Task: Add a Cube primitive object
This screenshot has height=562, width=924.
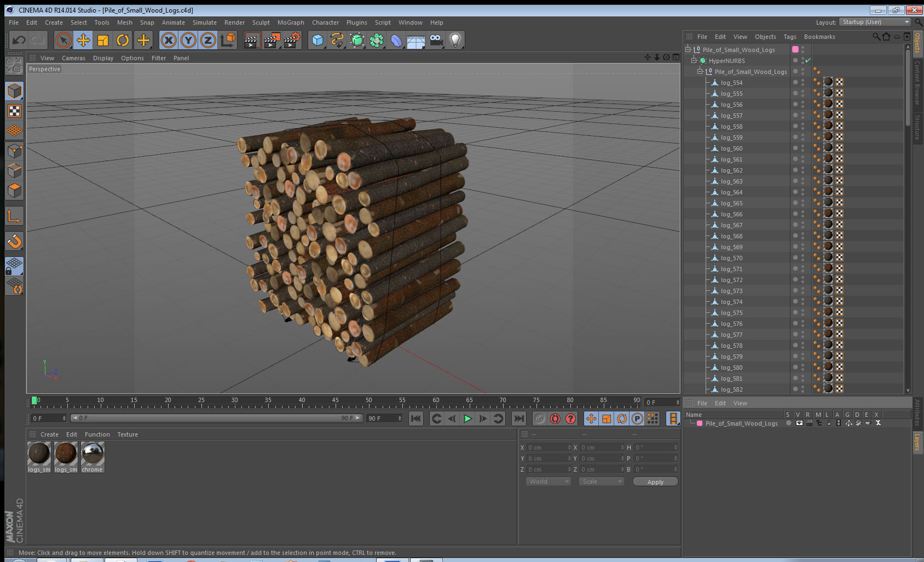Action: click(x=317, y=40)
